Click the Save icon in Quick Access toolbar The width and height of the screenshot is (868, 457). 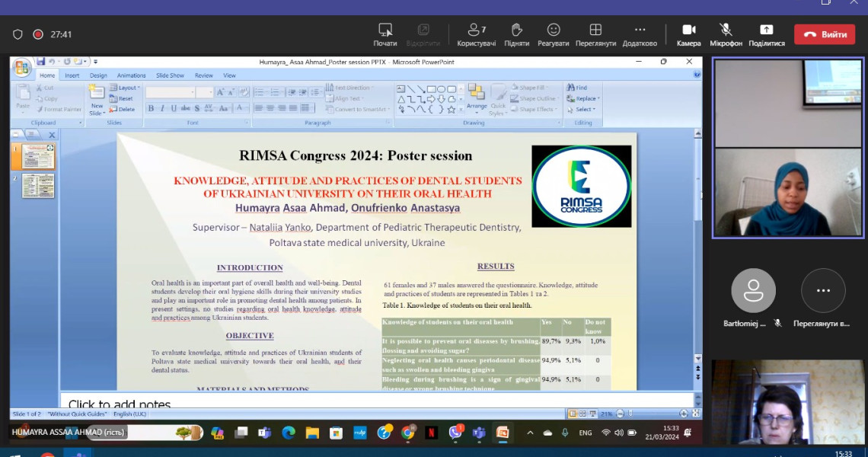pyautogui.click(x=41, y=62)
